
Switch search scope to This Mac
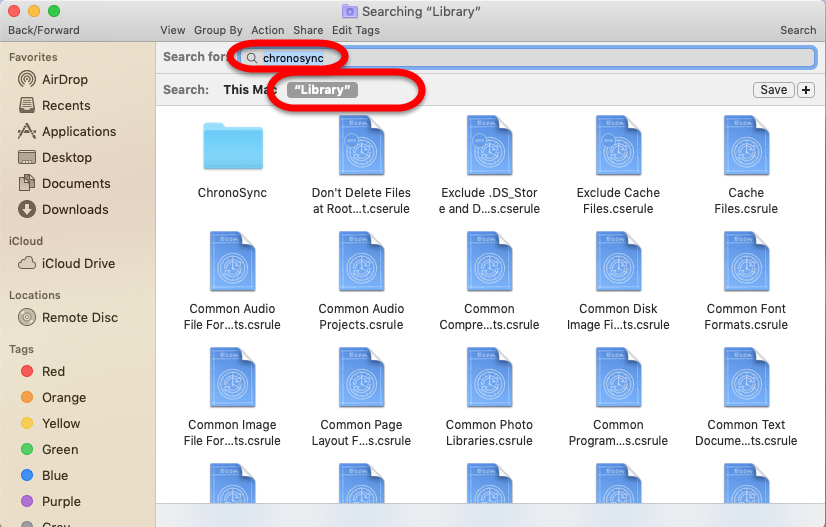[x=249, y=90]
